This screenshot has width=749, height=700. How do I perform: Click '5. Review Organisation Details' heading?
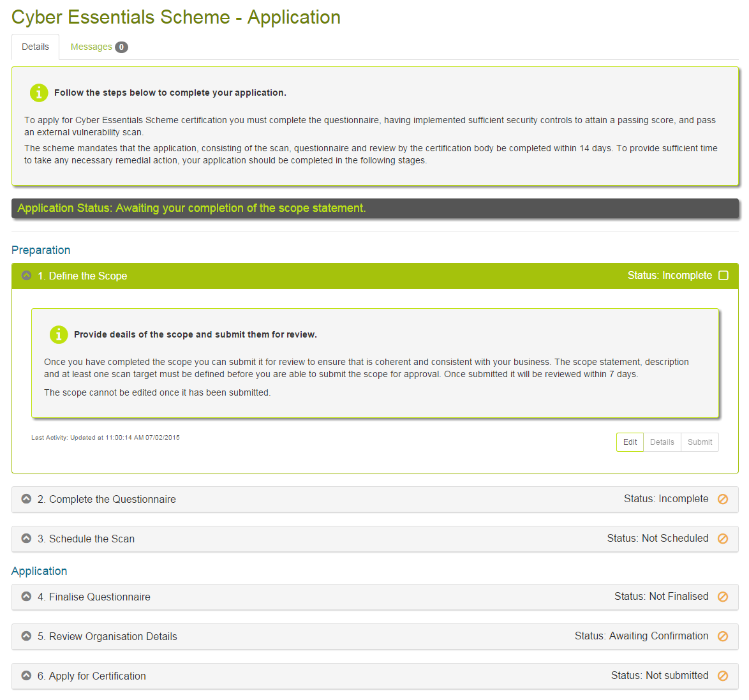pyautogui.click(x=107, y=636)
